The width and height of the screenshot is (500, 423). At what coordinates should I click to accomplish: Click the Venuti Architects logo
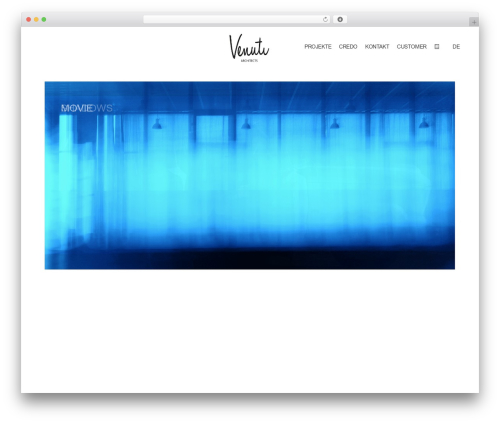coord(249,48)
